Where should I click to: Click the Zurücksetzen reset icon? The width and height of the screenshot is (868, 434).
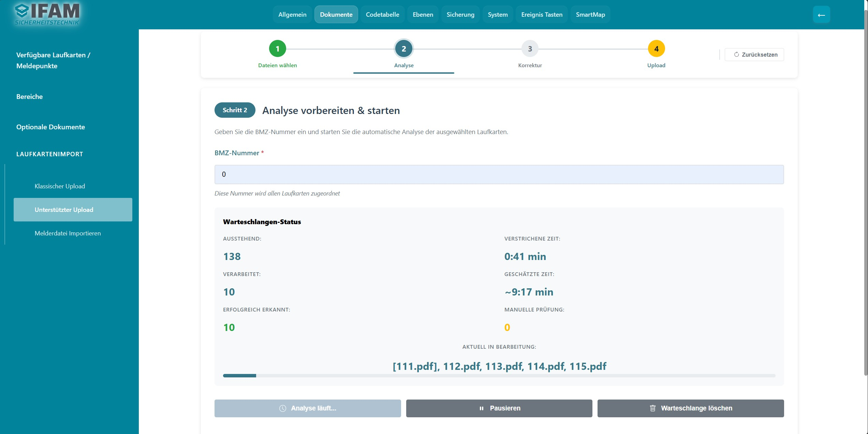pyautogui.click(x=736, y=55)
